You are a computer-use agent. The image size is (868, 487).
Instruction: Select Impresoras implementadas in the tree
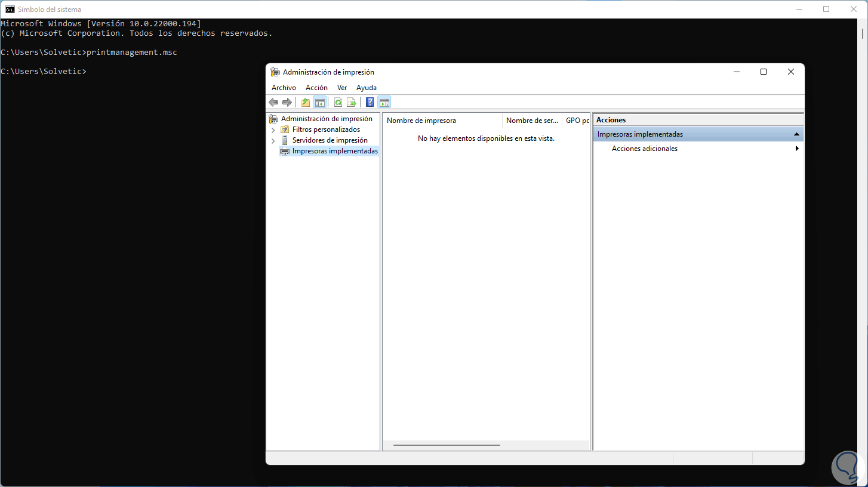[x=335, y=152]
